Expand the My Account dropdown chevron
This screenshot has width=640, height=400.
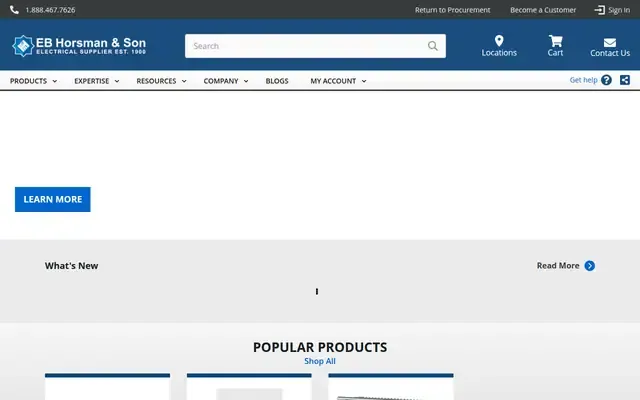(364, 81)
